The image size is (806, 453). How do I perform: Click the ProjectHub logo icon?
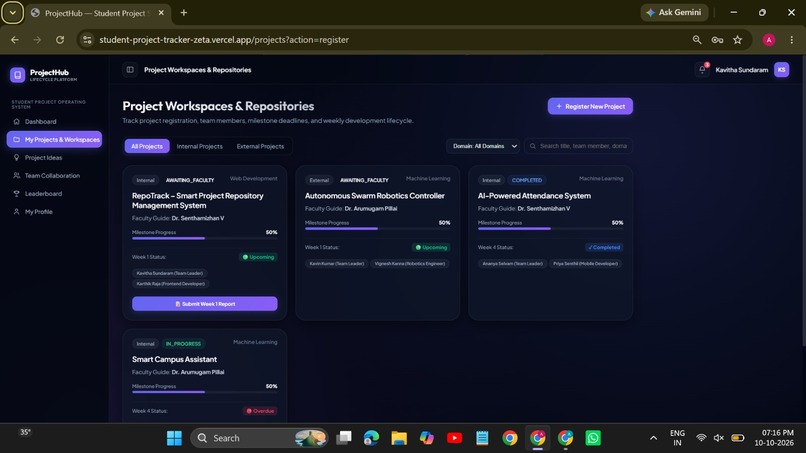point(17,75)
